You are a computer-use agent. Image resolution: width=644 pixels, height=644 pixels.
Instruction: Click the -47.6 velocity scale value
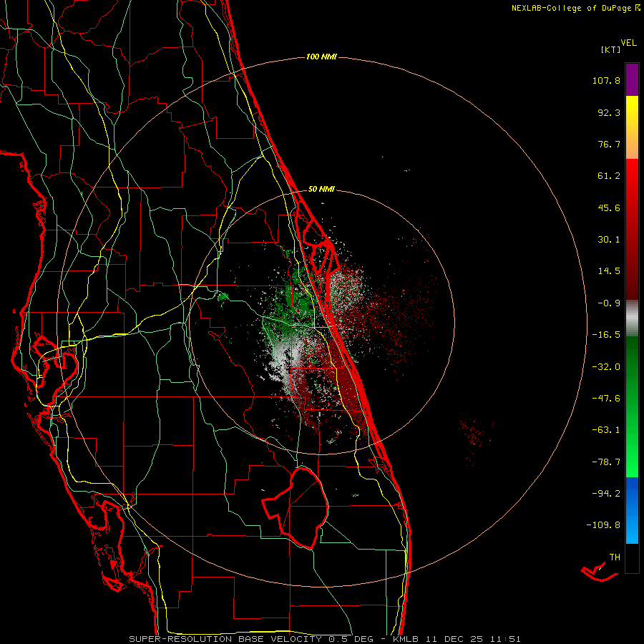coord(606,399)
